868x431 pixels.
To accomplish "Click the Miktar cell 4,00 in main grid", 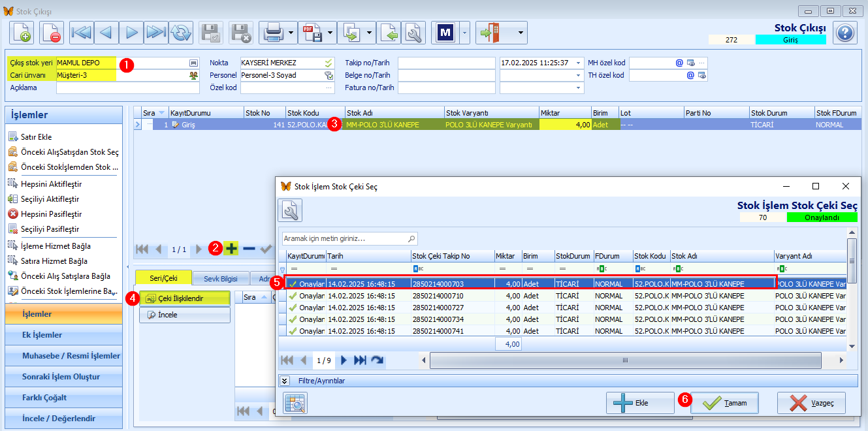I will (566, 124).
